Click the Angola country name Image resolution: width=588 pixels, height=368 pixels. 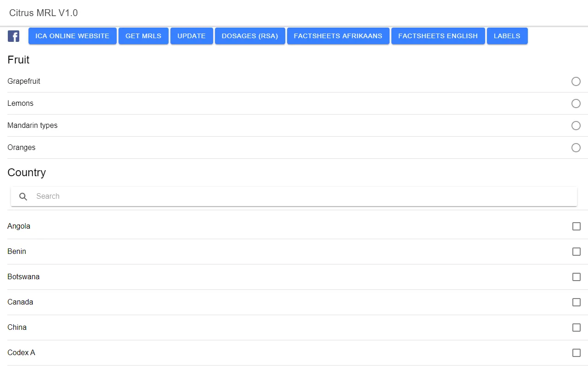(x=19, y=226)
